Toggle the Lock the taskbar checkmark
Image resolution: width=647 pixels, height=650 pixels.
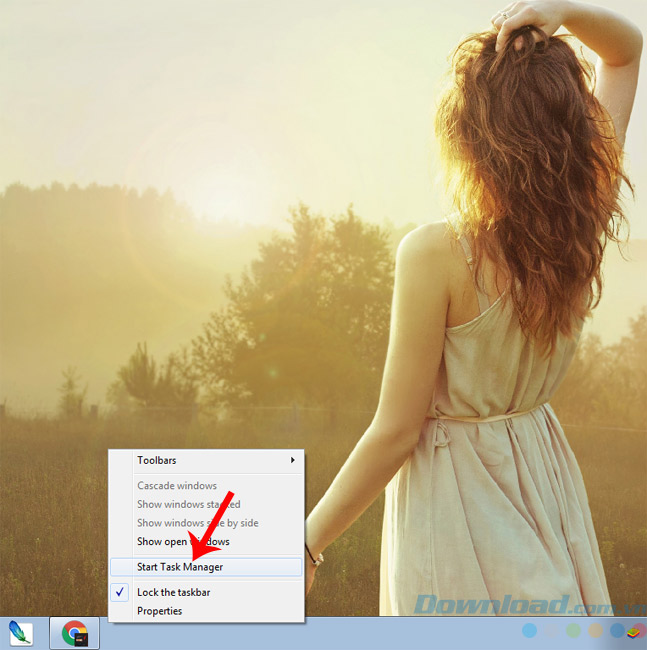click(120, 592)
